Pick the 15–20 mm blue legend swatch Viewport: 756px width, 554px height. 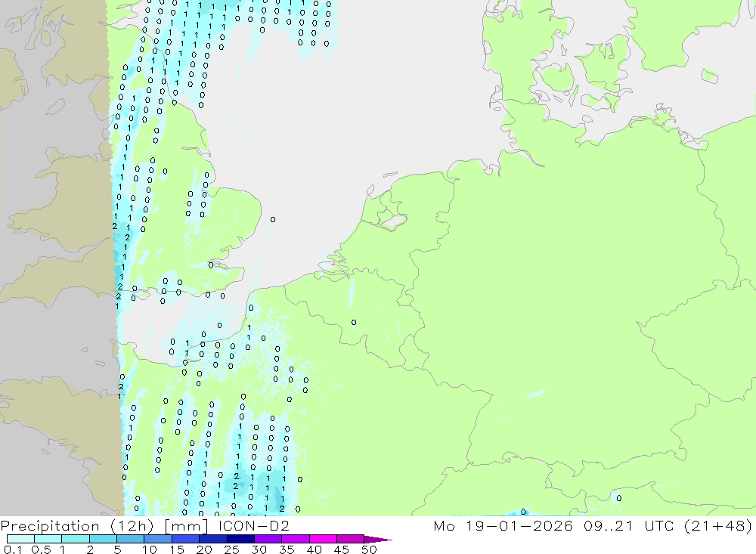[186, 539]
